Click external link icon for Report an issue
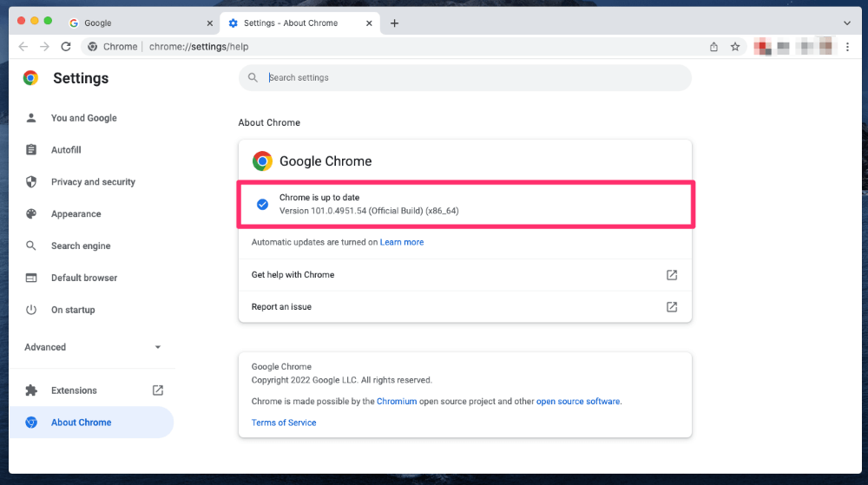Screen dimensions: 868x485 tap(672, 307)
